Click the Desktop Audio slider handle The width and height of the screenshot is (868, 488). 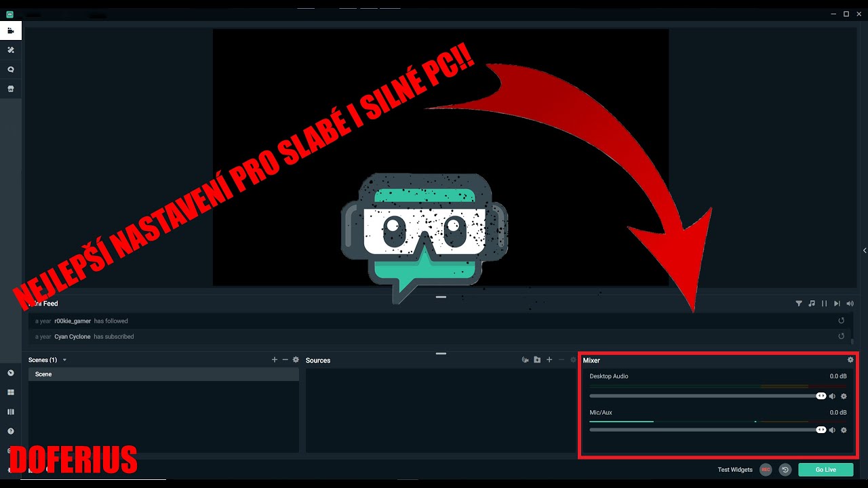(821, 396)
